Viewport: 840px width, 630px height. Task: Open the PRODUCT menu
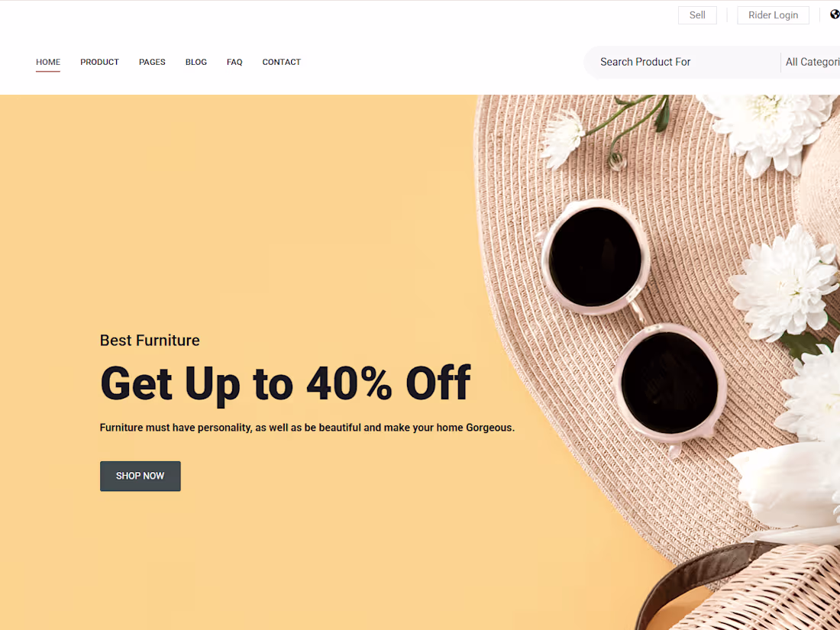[99, 62]
